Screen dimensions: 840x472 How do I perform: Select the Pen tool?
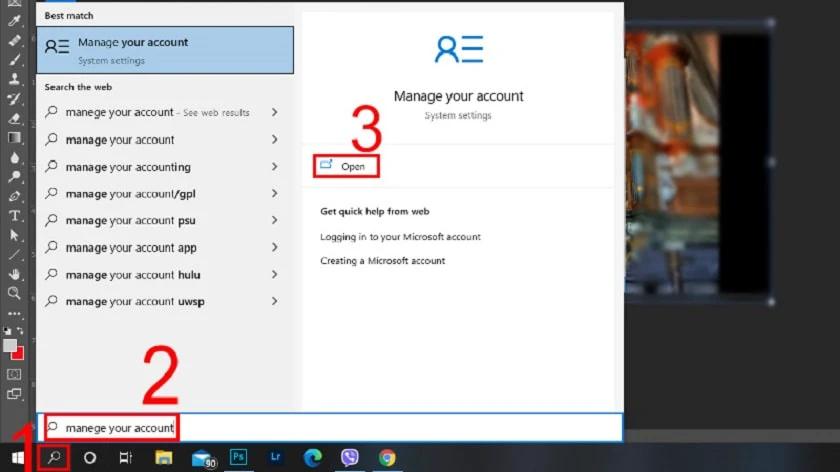14,196
